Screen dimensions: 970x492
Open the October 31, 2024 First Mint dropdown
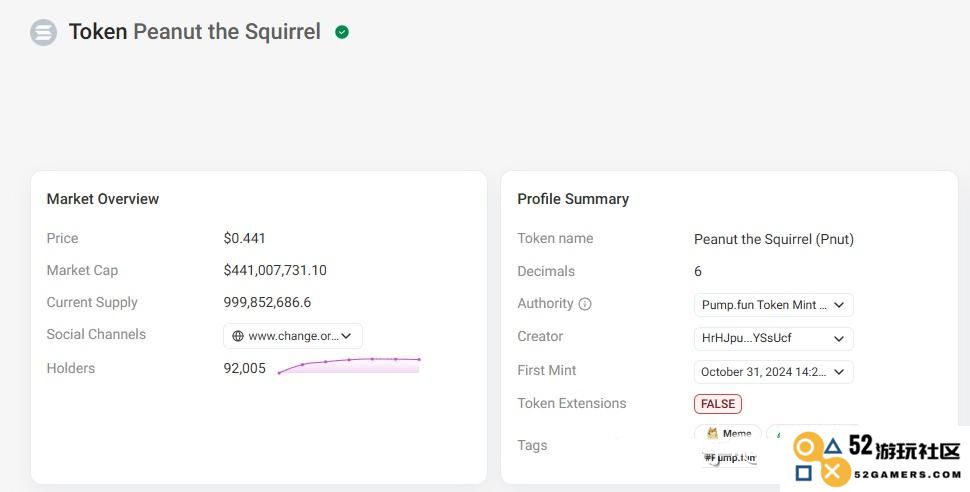click(773, 372)
